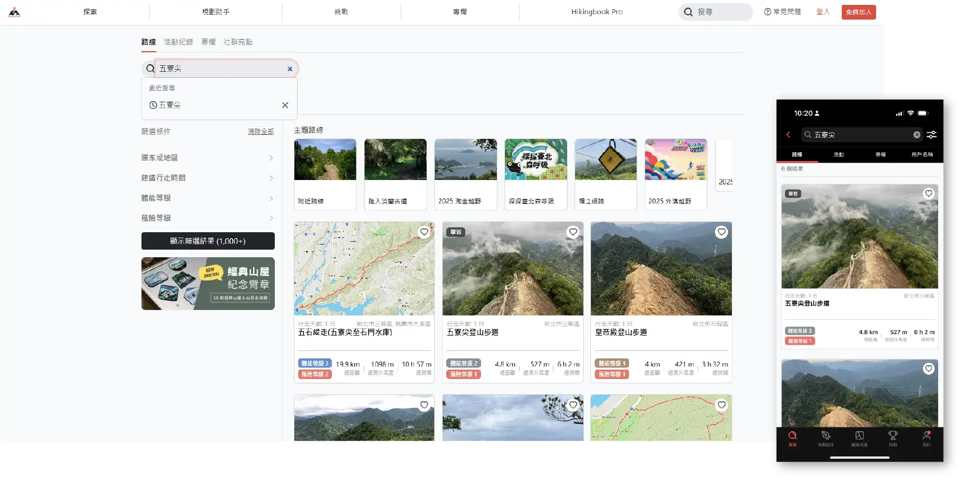Click 顯示篩選結果 (1,000+) button
Image resolution: width=980 pixels, height=490 pixels.
(208, 241)
